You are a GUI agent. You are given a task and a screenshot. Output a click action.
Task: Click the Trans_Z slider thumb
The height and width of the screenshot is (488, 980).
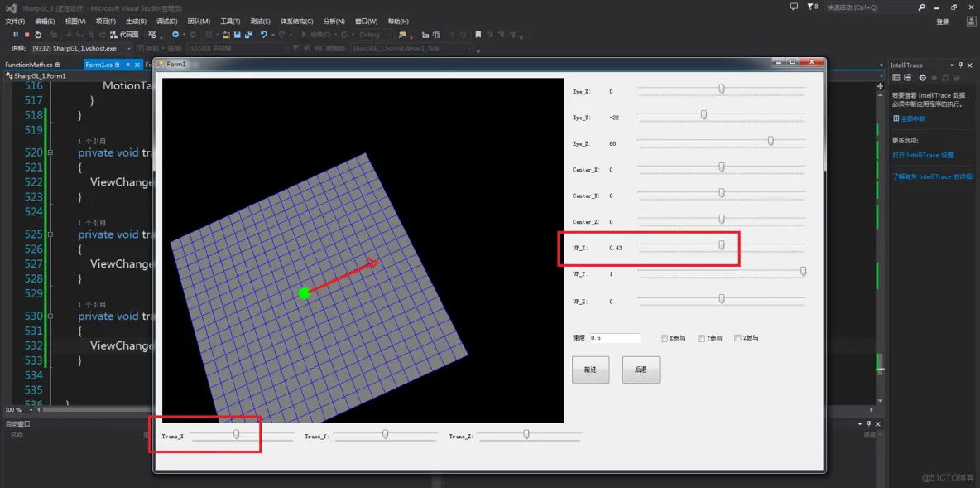point(526,434)
